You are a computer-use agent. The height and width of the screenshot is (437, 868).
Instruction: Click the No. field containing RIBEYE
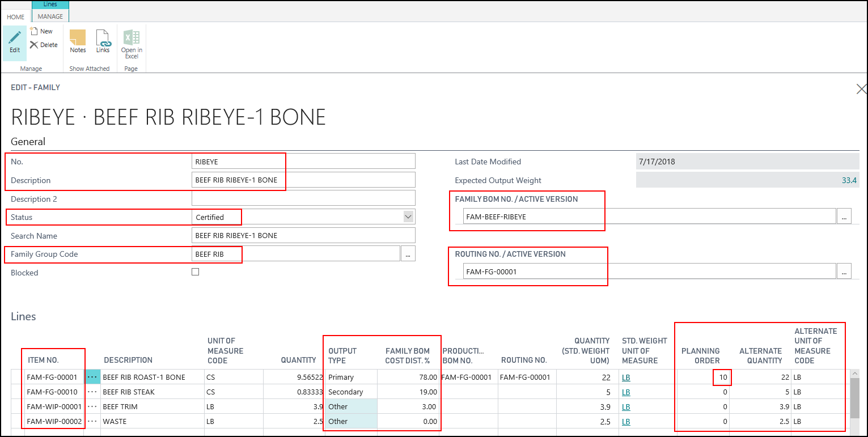pos(303,162)
